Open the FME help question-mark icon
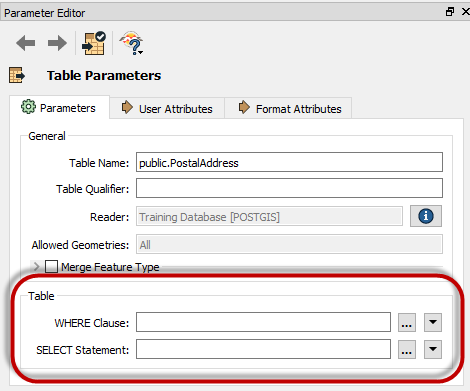Screen dimensions: 470x391 (132, 43)
